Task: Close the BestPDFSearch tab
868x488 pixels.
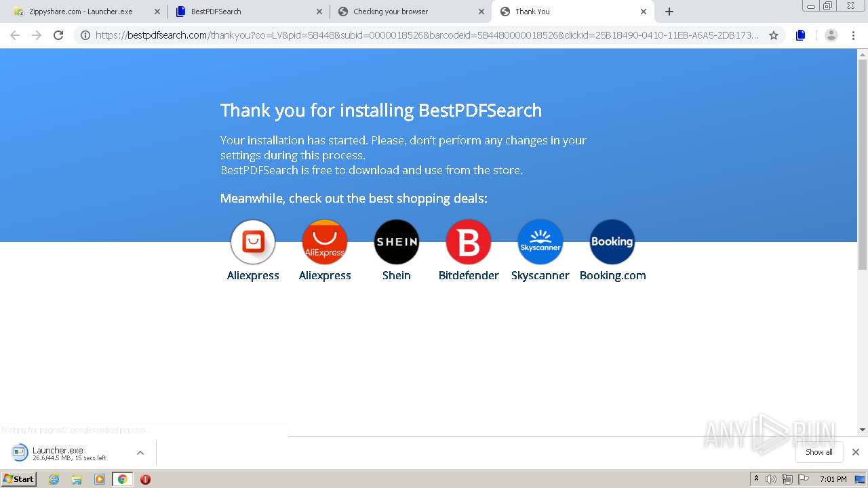Action: (x=319, y=12)
